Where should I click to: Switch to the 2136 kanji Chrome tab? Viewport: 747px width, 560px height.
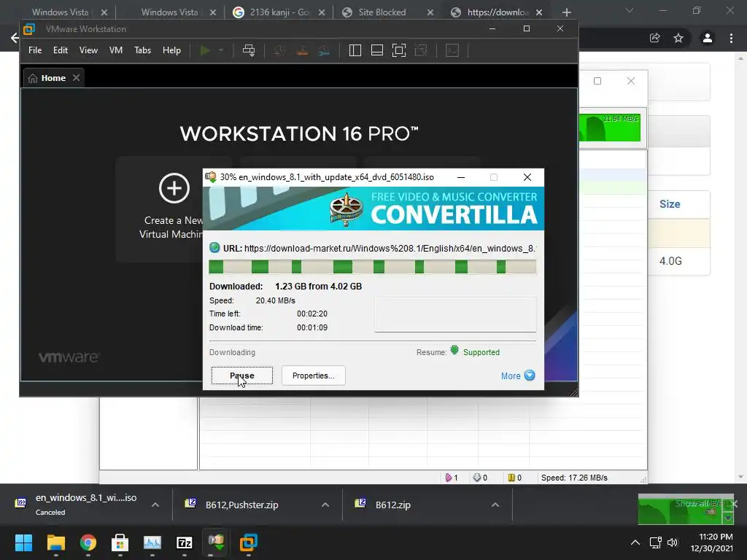279,12
